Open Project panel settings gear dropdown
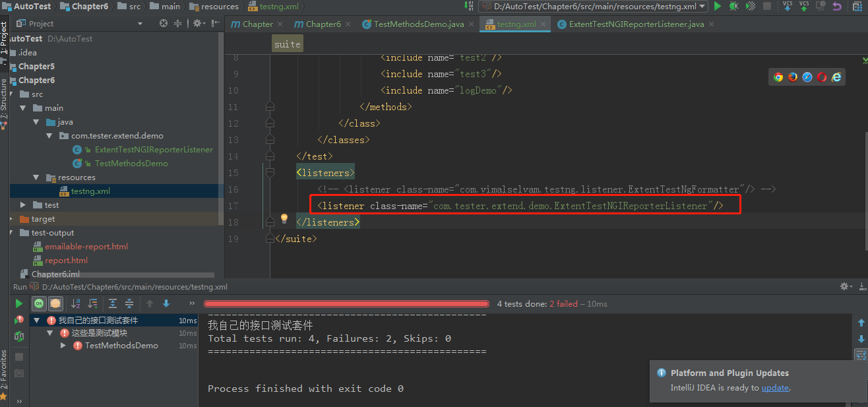This screenshot has height=407, width=868. pyautogui.click(x=198, y=23)
